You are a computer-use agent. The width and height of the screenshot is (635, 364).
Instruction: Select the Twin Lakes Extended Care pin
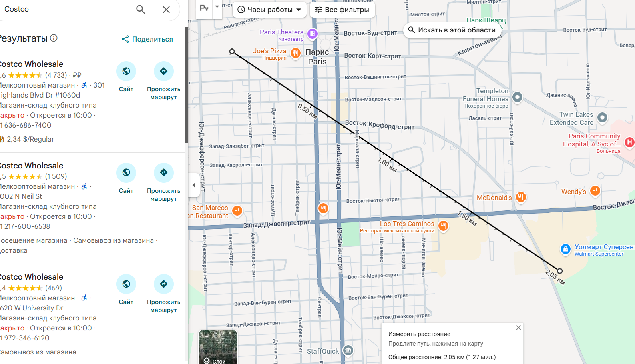pyautogui.click(x=602, y=118)
